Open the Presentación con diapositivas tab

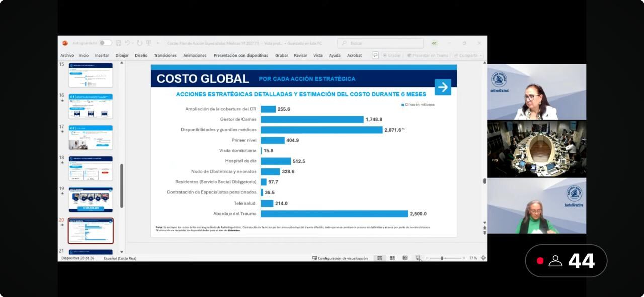coord(240,55)
